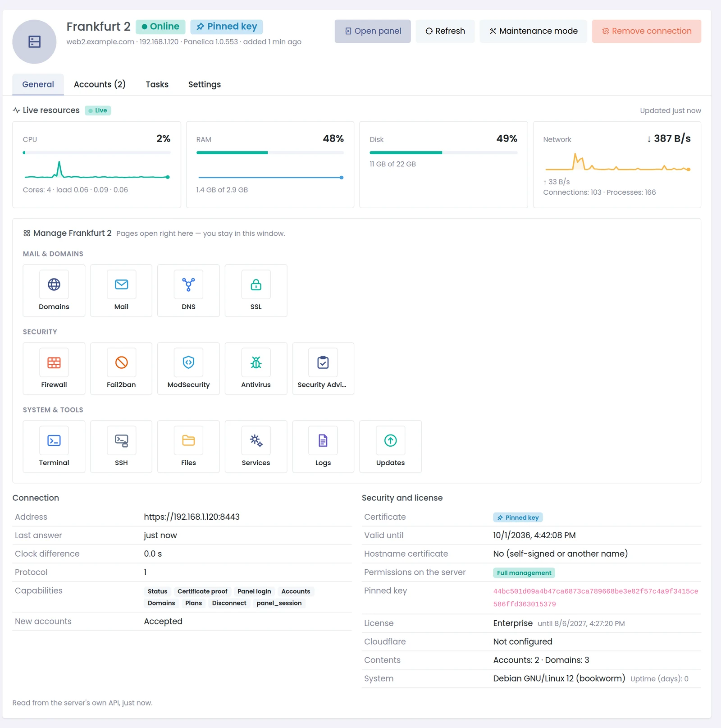Open the ModSecurity tile

pos(188,368)
